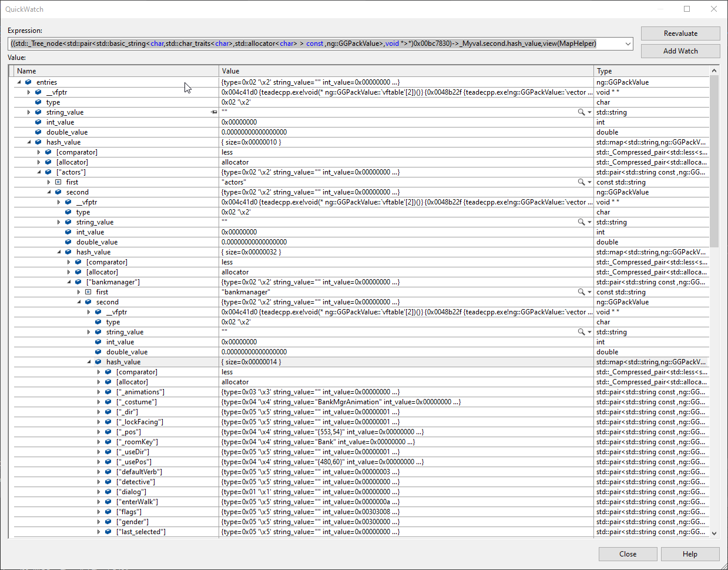Click the icon beside ["_lockFacing"] entry
Viewport: 728px width, 570px height.
pyautogui.click(x=108, y=422)
